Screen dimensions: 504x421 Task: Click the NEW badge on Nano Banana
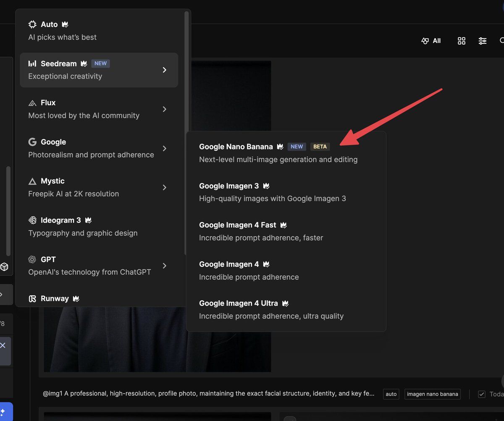pyautogui.click(x=297, y=147)
